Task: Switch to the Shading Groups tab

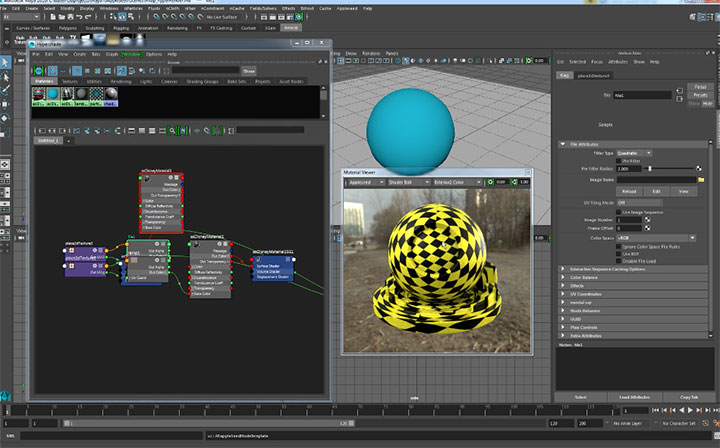Action: pyautogui.click(x=202, y=81)
